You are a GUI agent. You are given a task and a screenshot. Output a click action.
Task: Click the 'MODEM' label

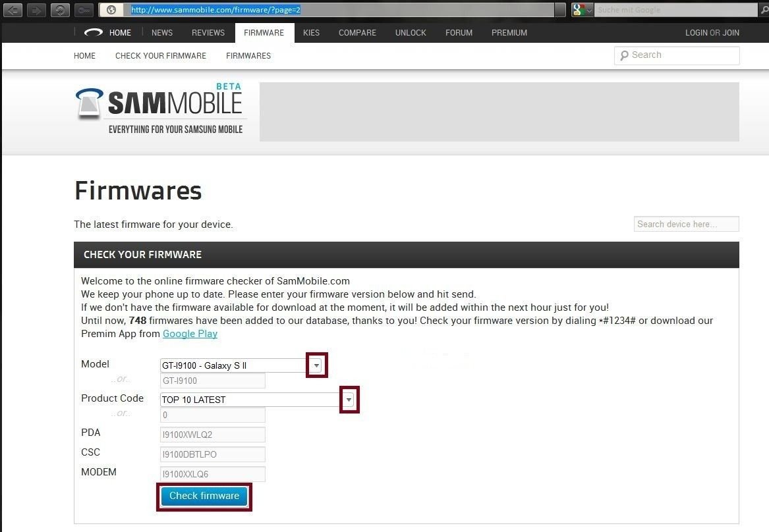coord(99,471)
